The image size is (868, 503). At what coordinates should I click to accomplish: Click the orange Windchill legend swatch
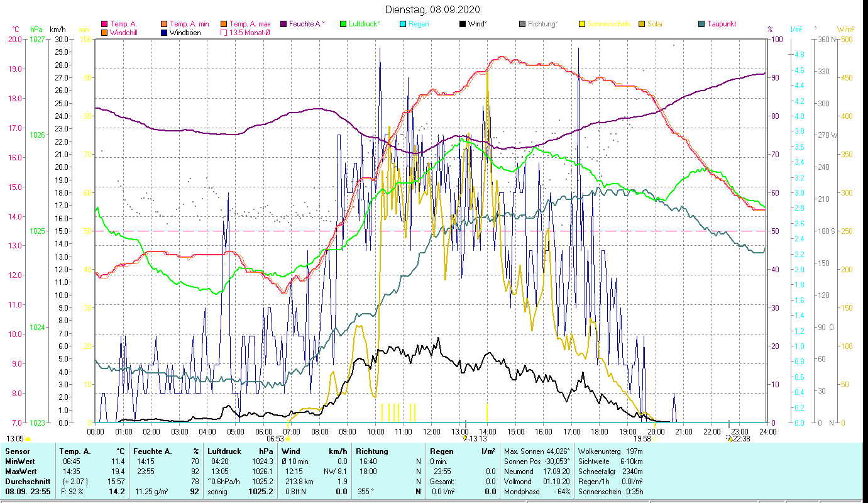[x=104, y=33]
